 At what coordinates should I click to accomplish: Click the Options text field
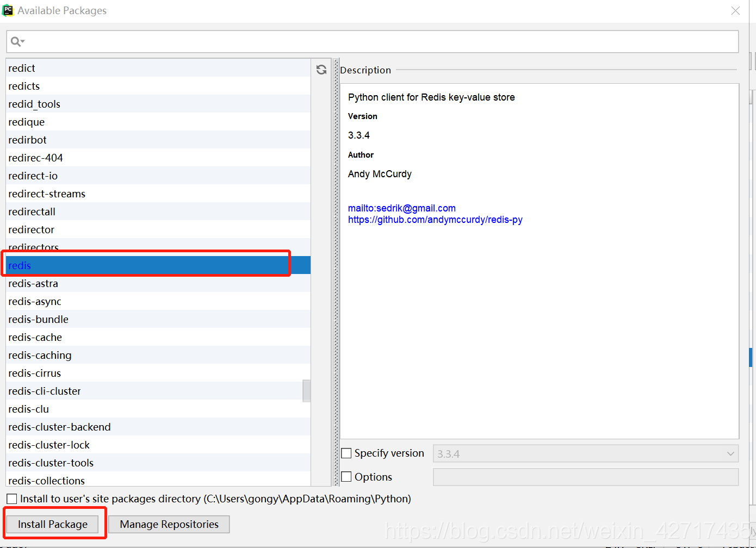[586, 477]
